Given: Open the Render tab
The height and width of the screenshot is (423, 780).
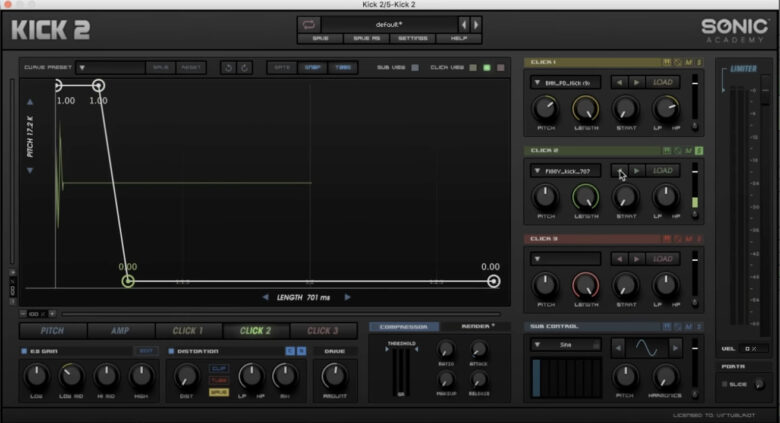Looking at the screenshot, I should coord(477,326).
